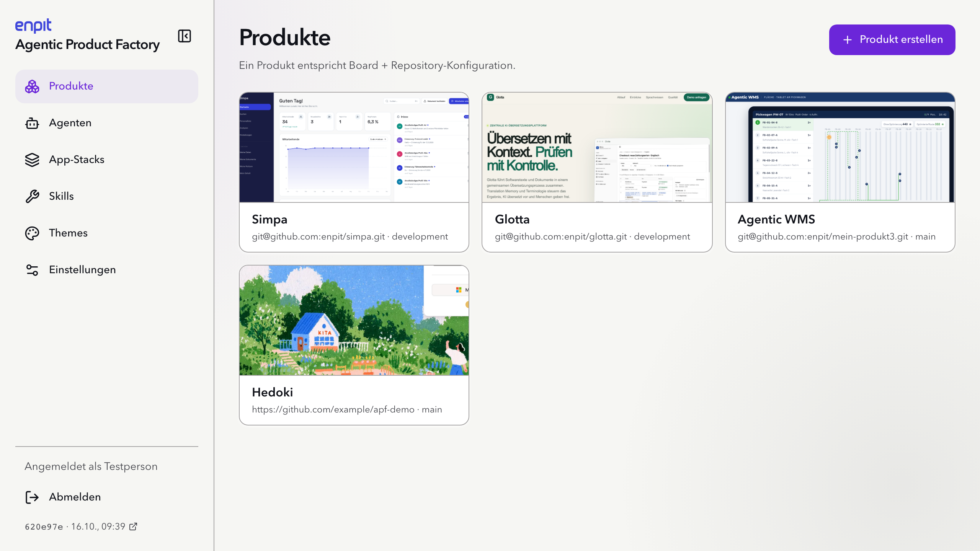Click the Produkt erstellen button
The height and width of the screenshot is (551, 980).
click(x=892, y=40)
